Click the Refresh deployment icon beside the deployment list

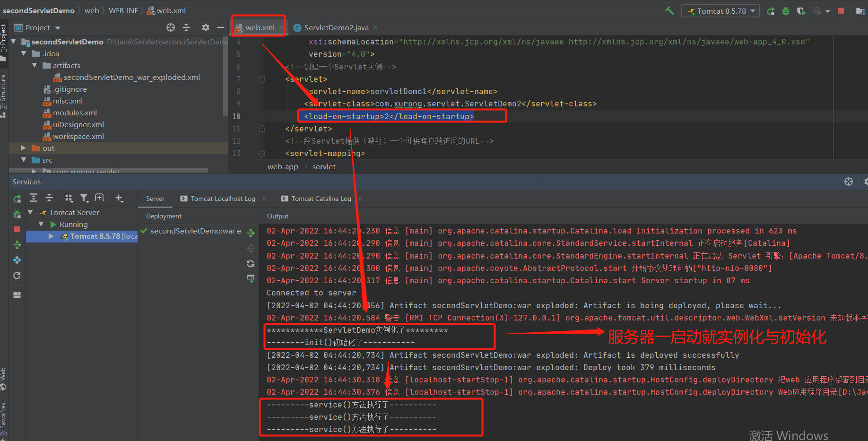pyautogui.click(x=251, y=263)
